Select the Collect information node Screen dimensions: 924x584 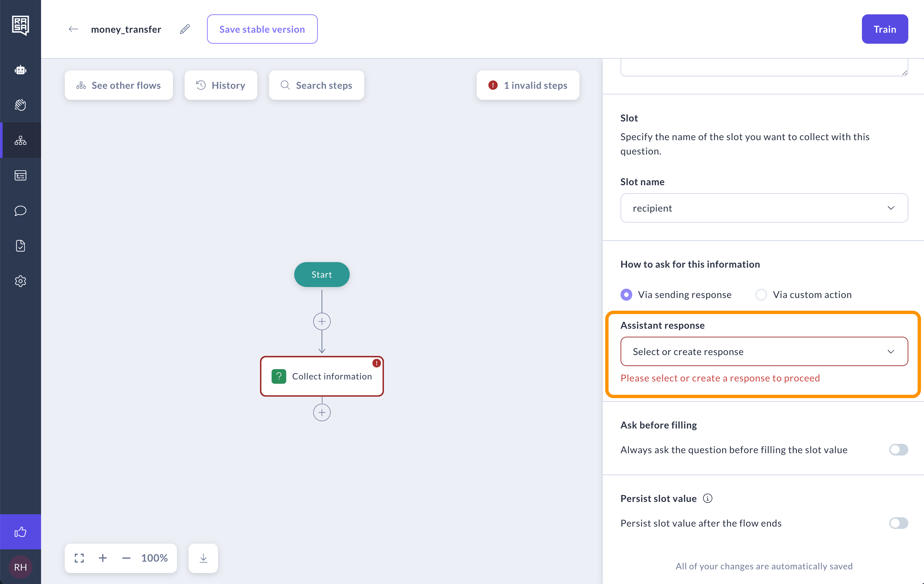pyautogui.click(x=322, y=376)
